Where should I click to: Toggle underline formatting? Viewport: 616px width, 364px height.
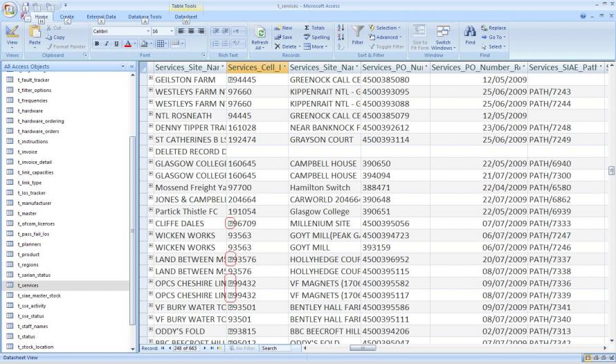pyautogui.click(x=117, y=44)
